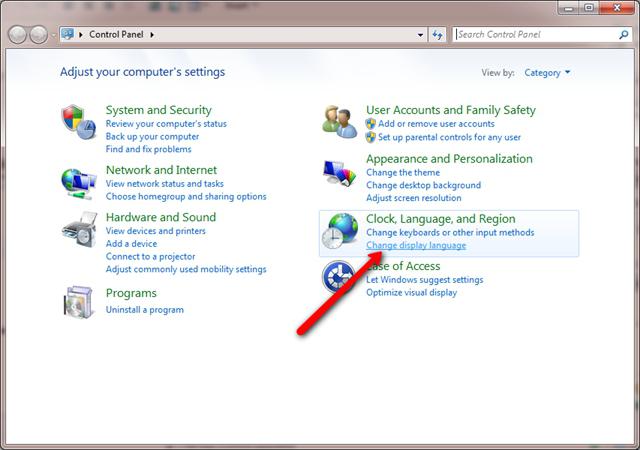
Task: Open Hardware and Sound category
Action: [161, 217]
